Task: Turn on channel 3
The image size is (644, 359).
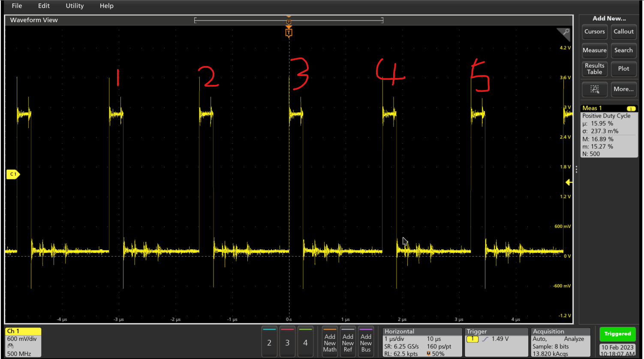Action: coord(287,342)
